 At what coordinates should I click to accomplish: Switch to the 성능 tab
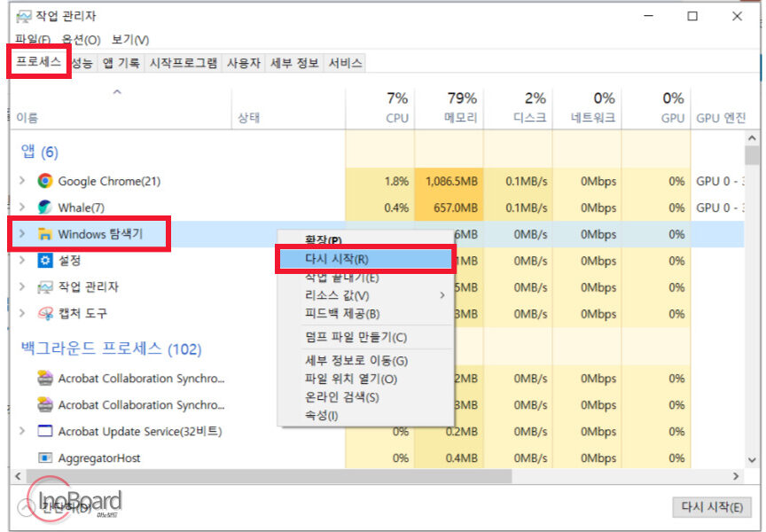82,63
